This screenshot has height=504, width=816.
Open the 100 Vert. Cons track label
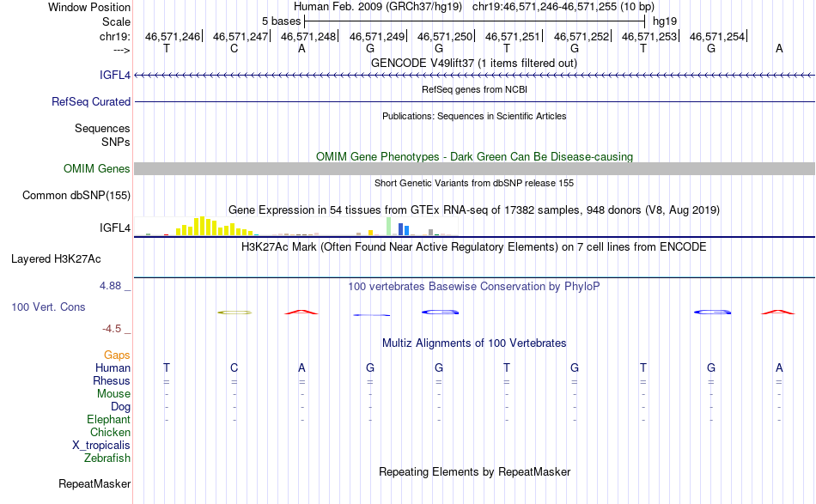pos(48,307)
